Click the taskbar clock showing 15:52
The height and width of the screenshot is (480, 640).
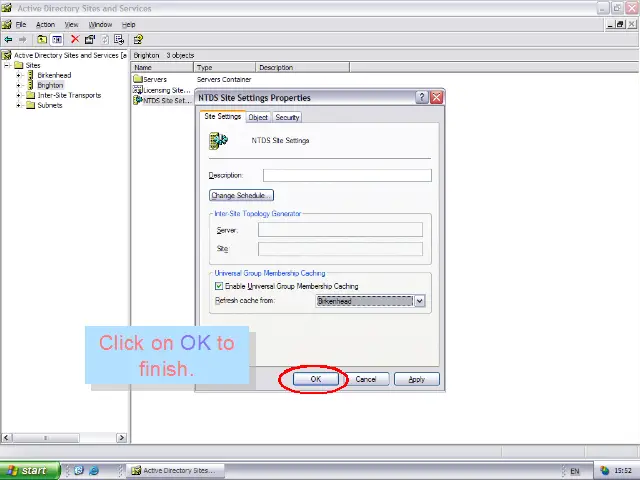pos(623,471)
